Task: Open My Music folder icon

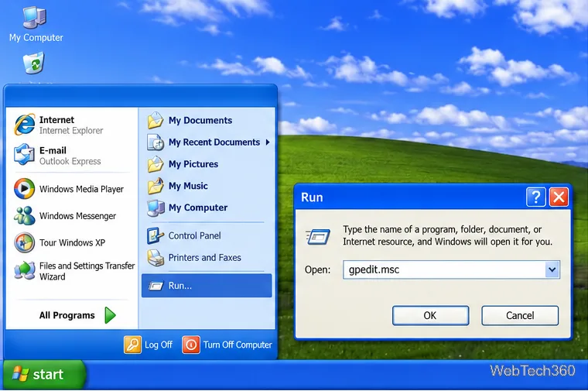Action: pyautogui.click(x=156, y=186)
